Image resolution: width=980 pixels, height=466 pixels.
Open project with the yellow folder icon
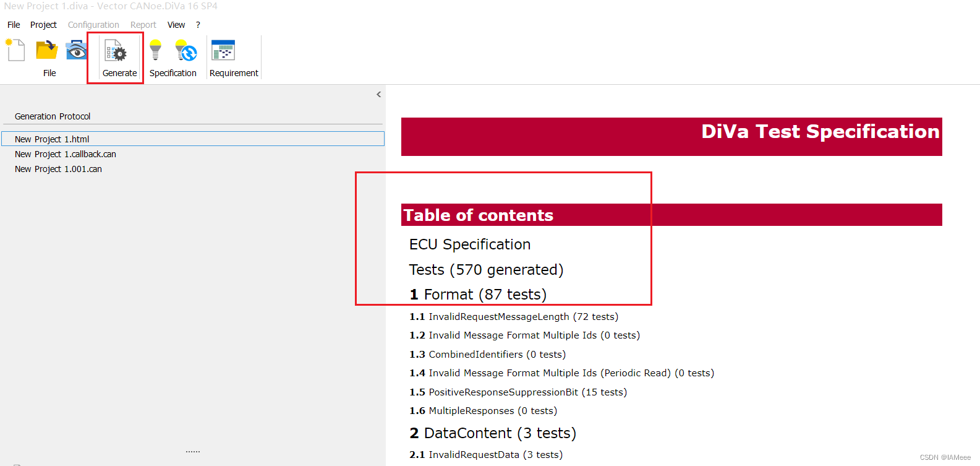point(46,50)
